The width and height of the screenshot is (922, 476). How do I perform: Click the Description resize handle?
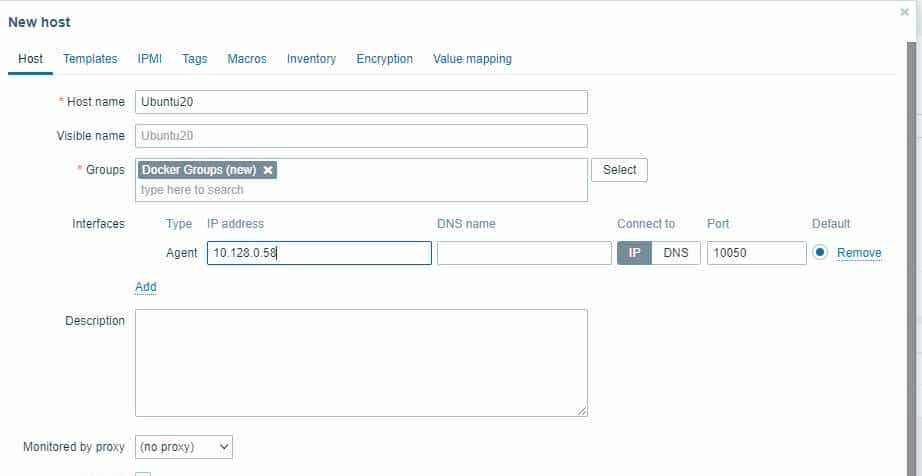[x=582, y=411]
